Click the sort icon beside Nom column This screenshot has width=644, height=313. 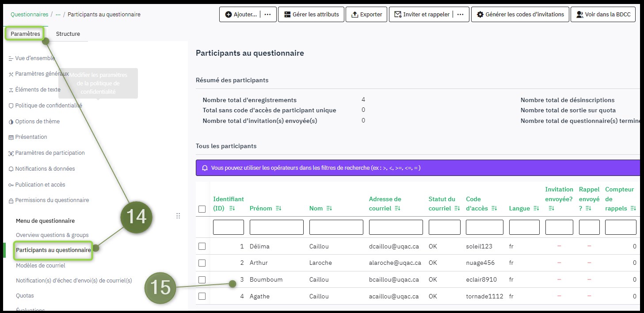[329, 208]
